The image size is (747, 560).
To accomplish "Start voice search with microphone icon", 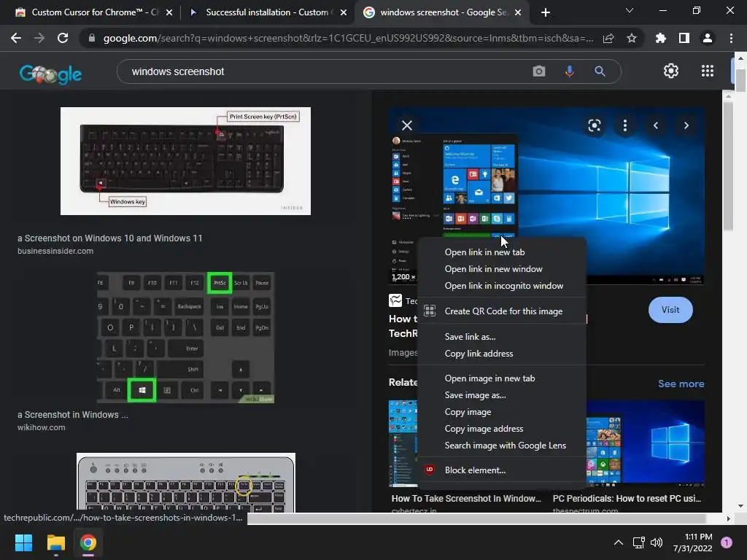I will (x=569, y=71).
